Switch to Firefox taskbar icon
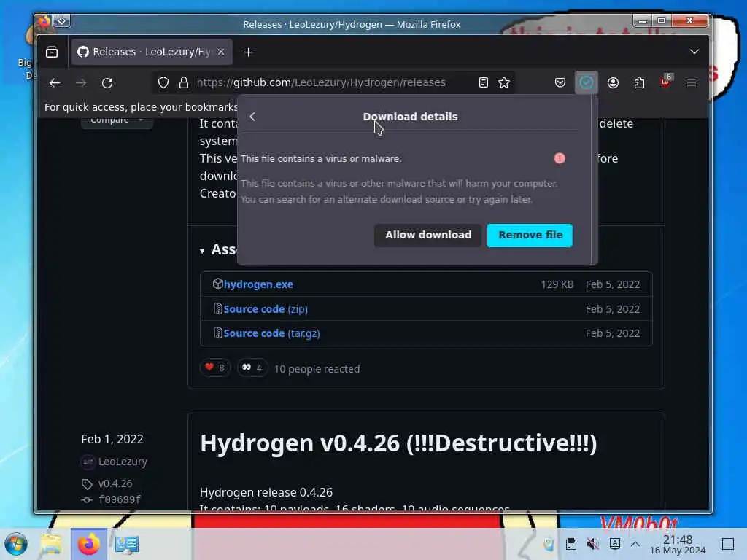Image resolution: width=747 pixels, height=560 pixels. (x=88, y=544)
